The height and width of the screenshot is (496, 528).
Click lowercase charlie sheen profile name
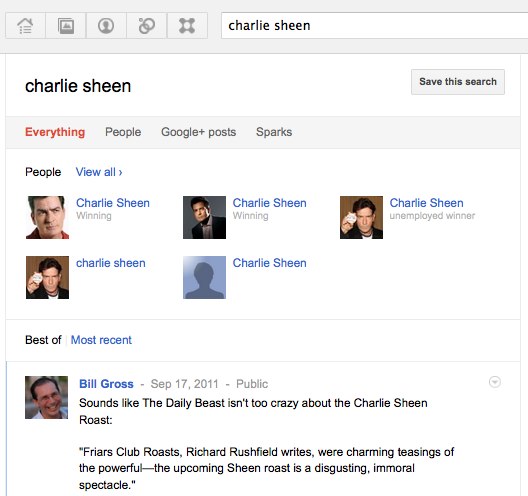click(x=111, y=263)
